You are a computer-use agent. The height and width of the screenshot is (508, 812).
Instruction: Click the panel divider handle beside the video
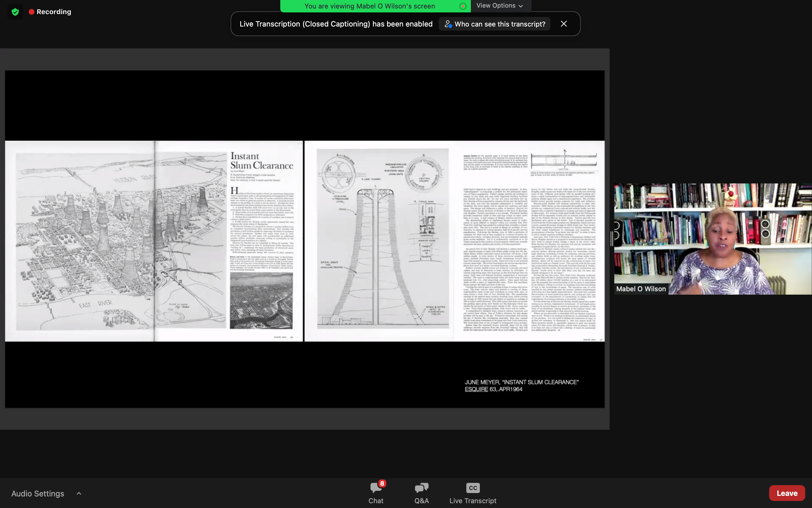[612, 239]
